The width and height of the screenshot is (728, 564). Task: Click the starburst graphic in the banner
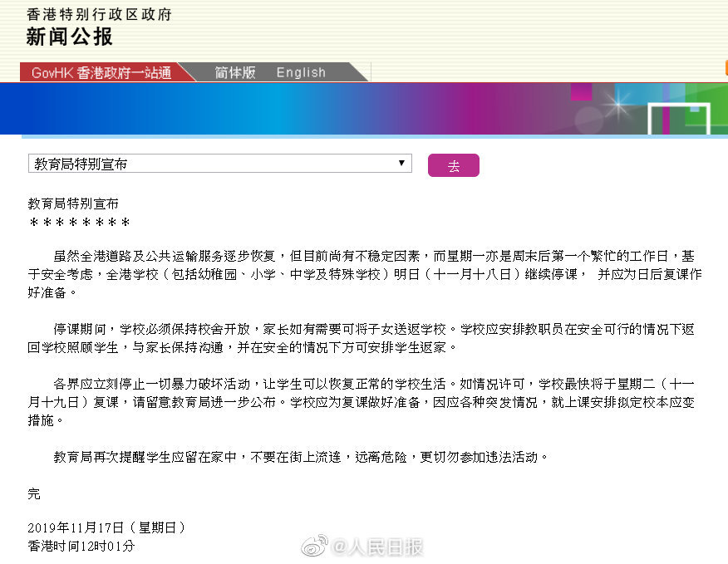coord(616,106)
